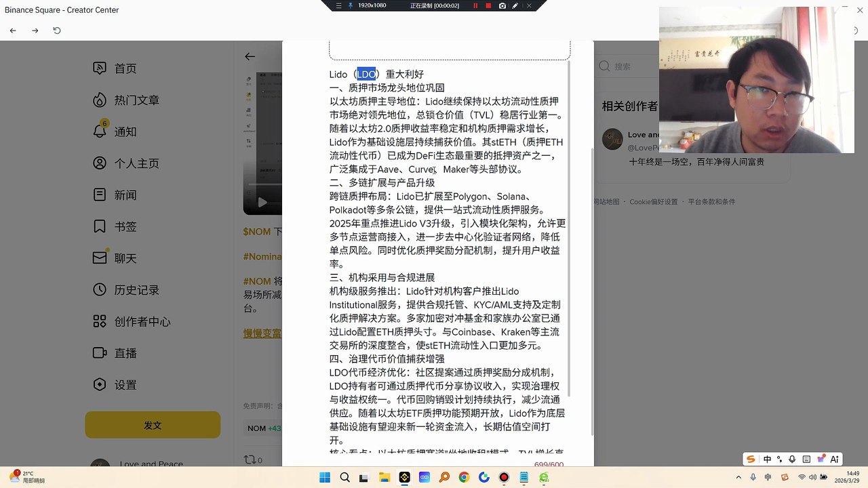Click the microphone tray icon
The image size is (868, 488).
coord(754,477)
